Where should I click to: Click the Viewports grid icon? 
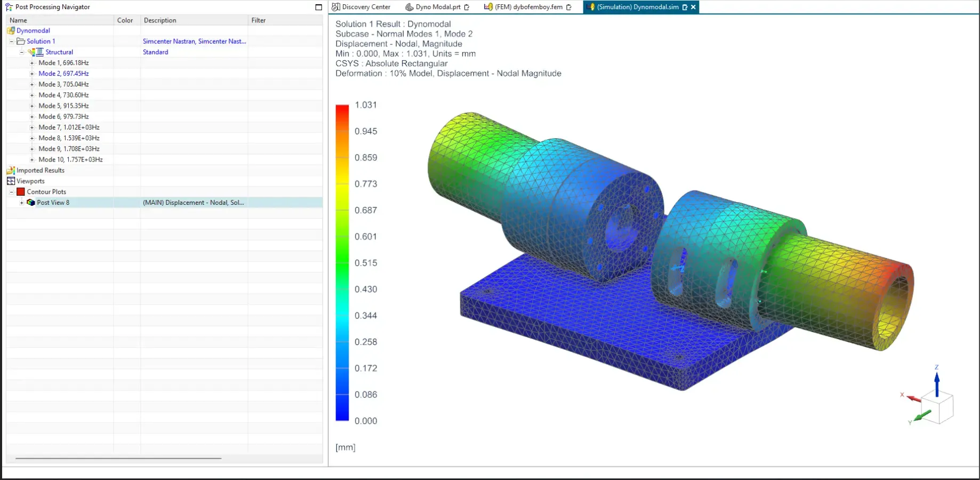pos(11,181)
